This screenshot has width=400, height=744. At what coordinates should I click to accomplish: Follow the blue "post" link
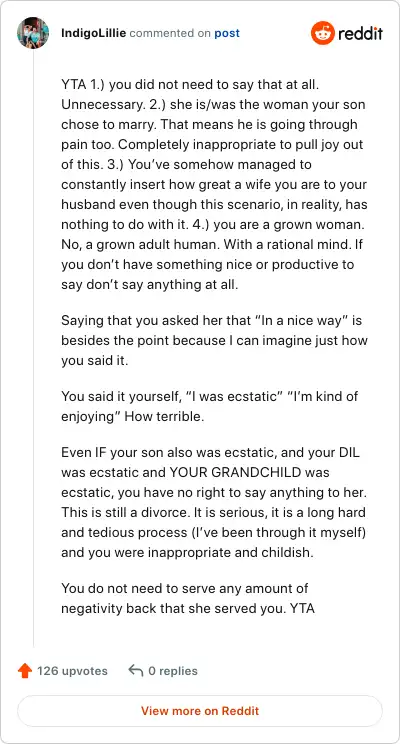coord(227,34)
